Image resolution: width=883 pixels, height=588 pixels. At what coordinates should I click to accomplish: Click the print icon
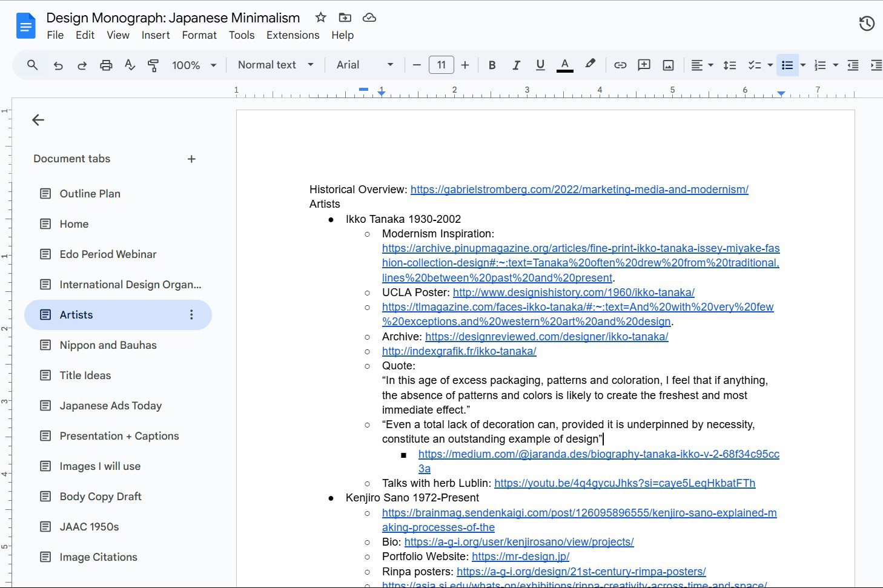tap(106, 65)
